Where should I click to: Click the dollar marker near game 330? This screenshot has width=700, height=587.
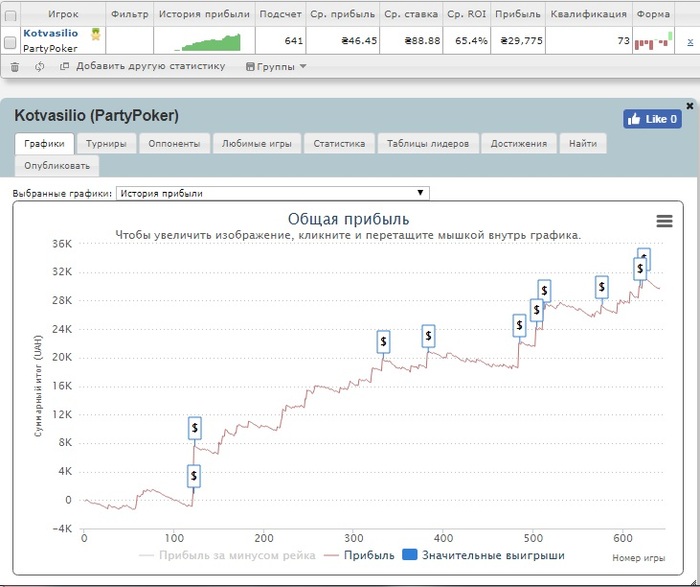click(x=383, y=342)
